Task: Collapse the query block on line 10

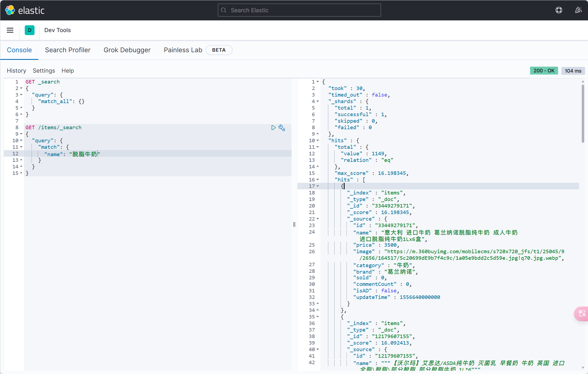Action: [x=21, y=141]
